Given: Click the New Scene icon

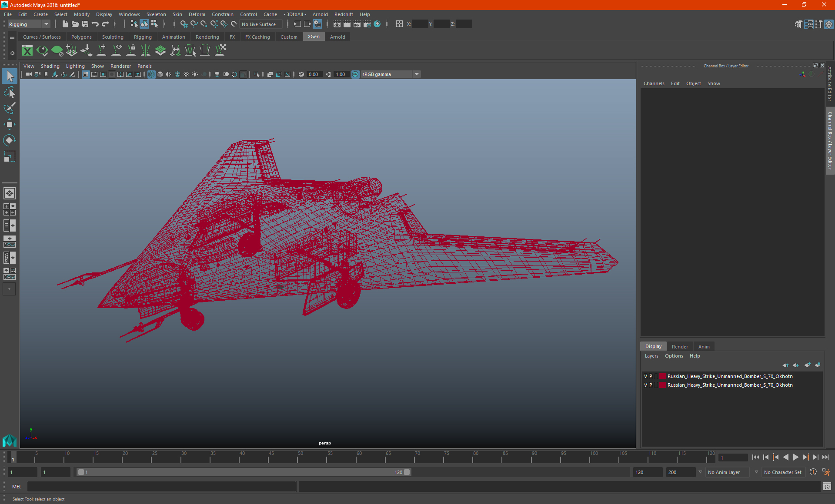Looking at the screenshot, I should pyautogui.click(x=65, y=24).
